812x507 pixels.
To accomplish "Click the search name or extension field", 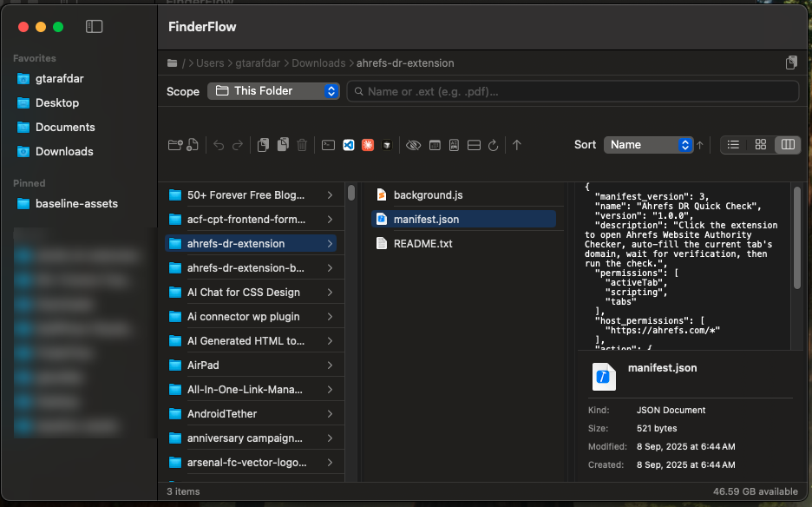I will pos(573,92).
